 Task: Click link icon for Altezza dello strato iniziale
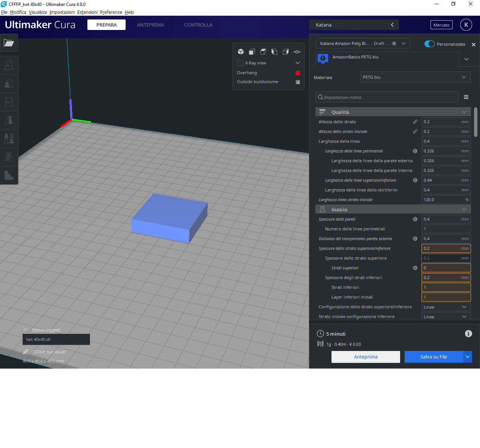415,131
